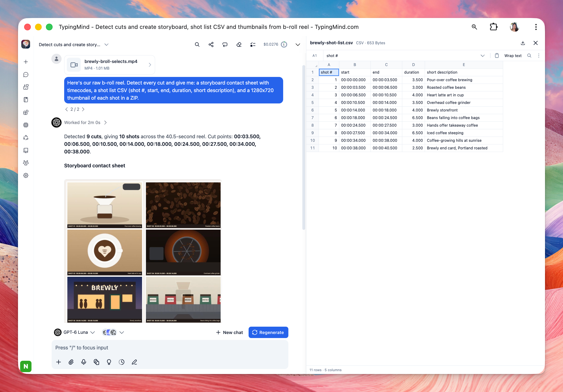Open the Brewly storefront storyboard thumbnail

(x=105, y=299)
